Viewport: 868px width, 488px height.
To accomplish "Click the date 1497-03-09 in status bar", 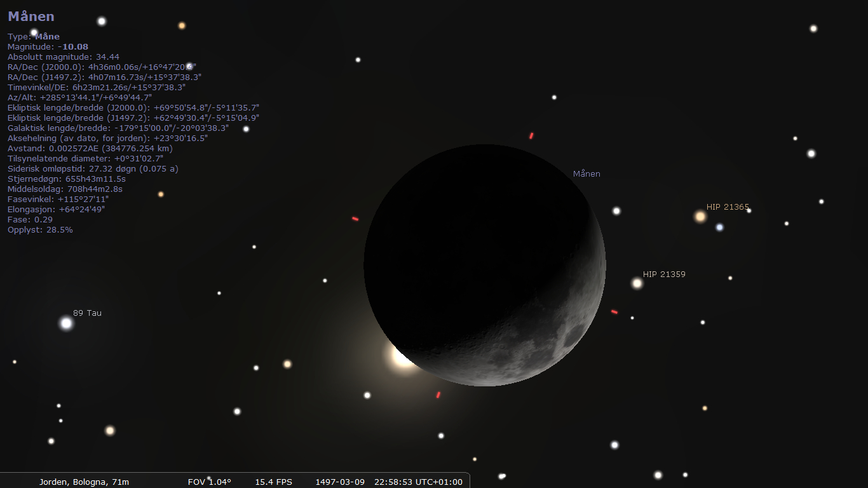I will coord(340,482).
